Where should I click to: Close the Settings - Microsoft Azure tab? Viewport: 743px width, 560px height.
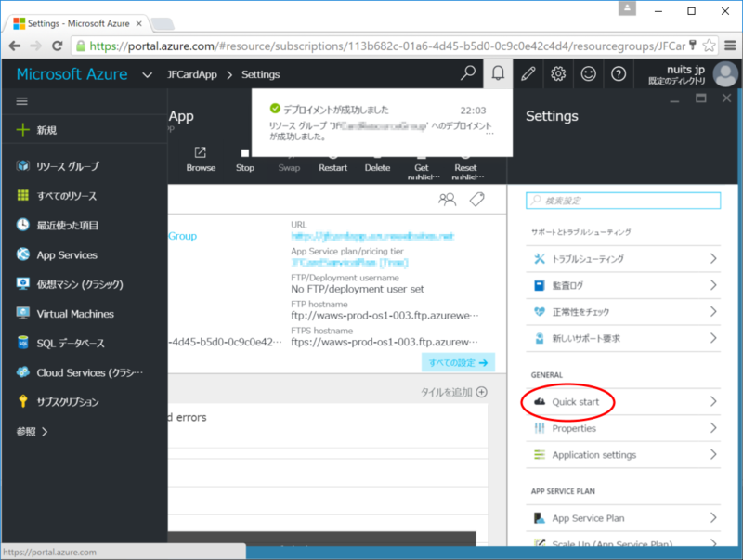[138, 23]
